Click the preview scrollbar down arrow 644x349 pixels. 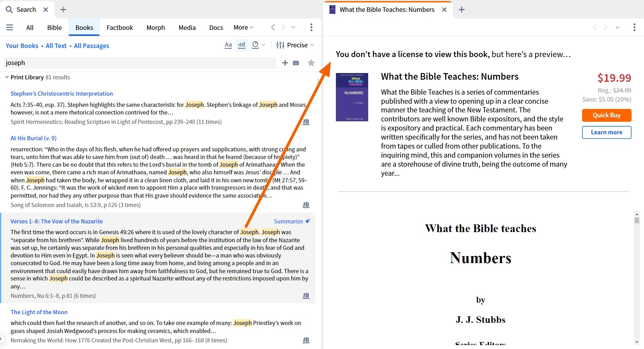(637, 342)
